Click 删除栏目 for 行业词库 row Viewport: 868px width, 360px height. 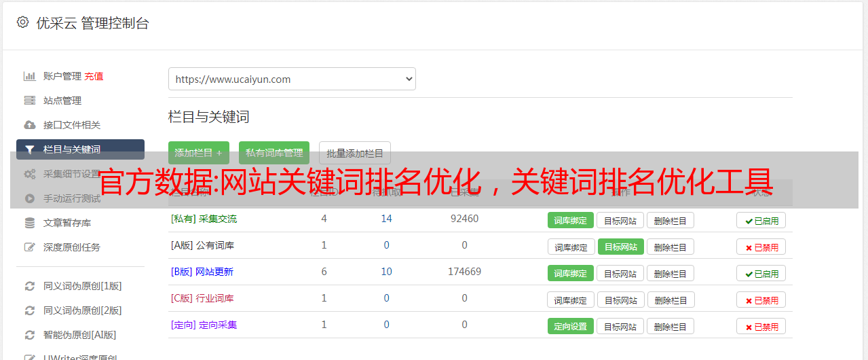tap(671, 300)
